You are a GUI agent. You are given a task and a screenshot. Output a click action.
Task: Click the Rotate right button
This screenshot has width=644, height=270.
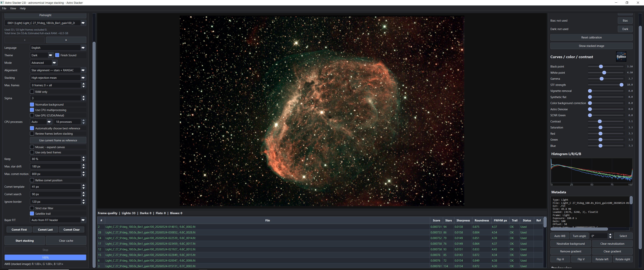[622, 259]
